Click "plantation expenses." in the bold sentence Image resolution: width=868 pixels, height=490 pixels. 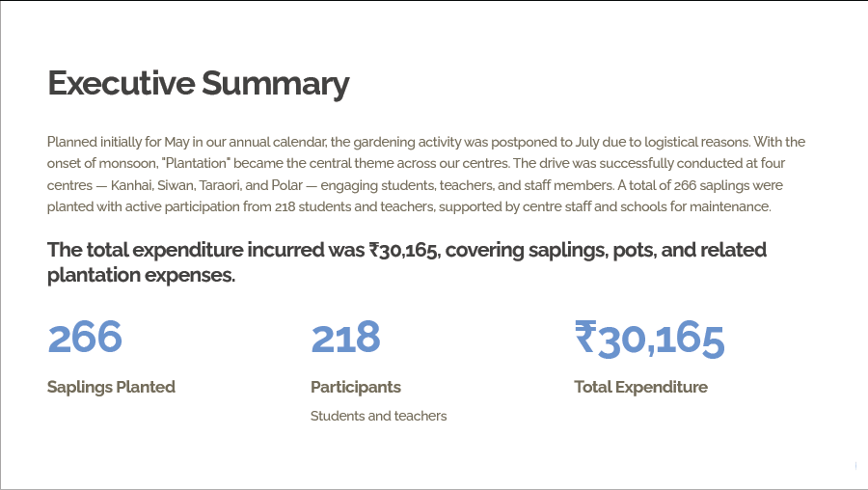click(141, 276)
